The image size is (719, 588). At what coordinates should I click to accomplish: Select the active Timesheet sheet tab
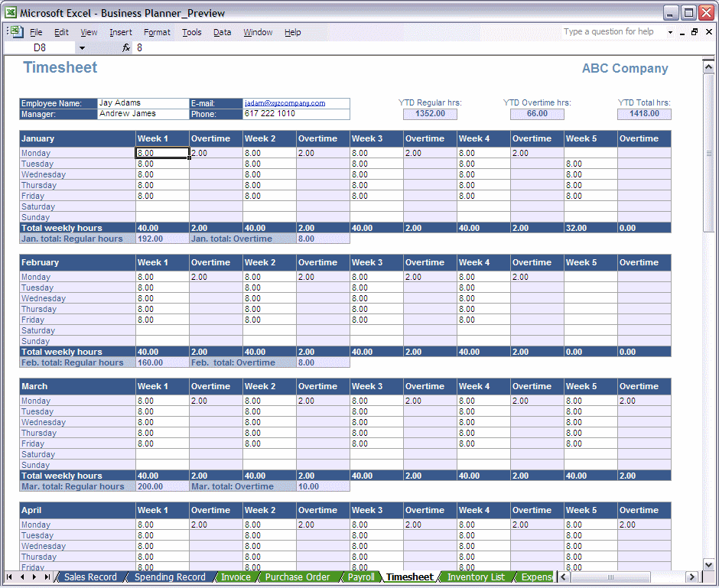[x=409, y=577]
